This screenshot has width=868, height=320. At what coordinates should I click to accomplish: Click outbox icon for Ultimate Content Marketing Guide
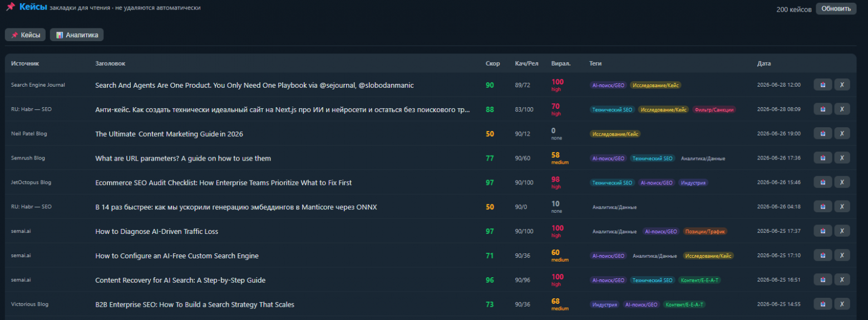point(822,134)
